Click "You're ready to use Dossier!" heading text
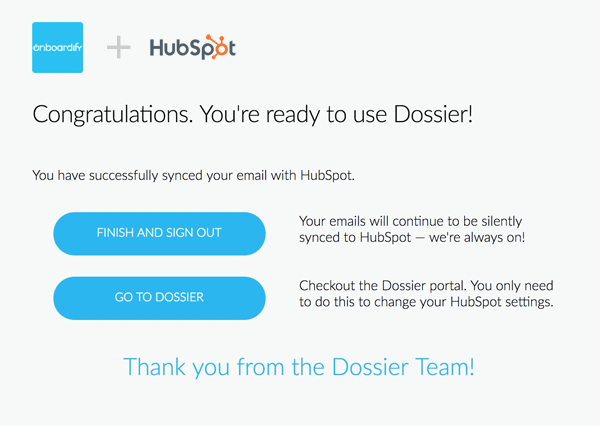Viewport: 600px width, 426px height. tap(340, 114)
